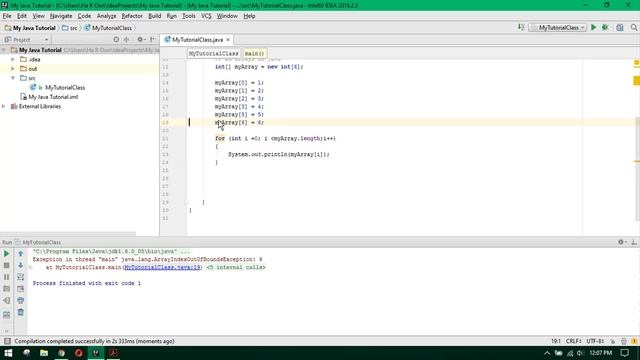Open Run panel settings gear
This screenshot has width=640, height=360.
coord(622,242)
